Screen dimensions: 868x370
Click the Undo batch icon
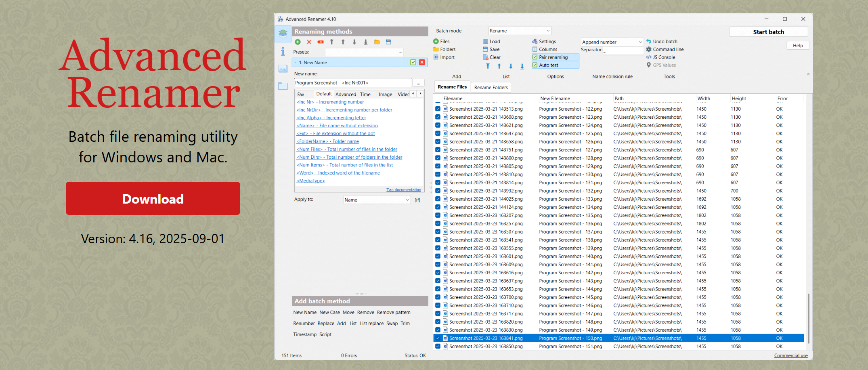[x=649, y=42]
